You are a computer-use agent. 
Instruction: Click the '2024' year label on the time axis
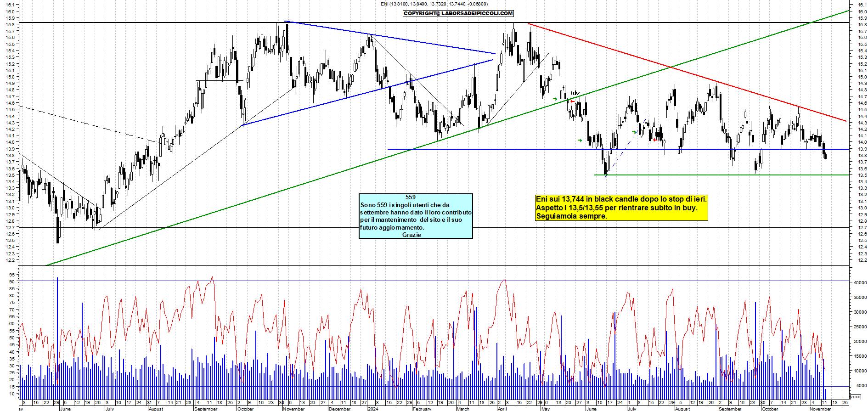[x=373, y=408]
